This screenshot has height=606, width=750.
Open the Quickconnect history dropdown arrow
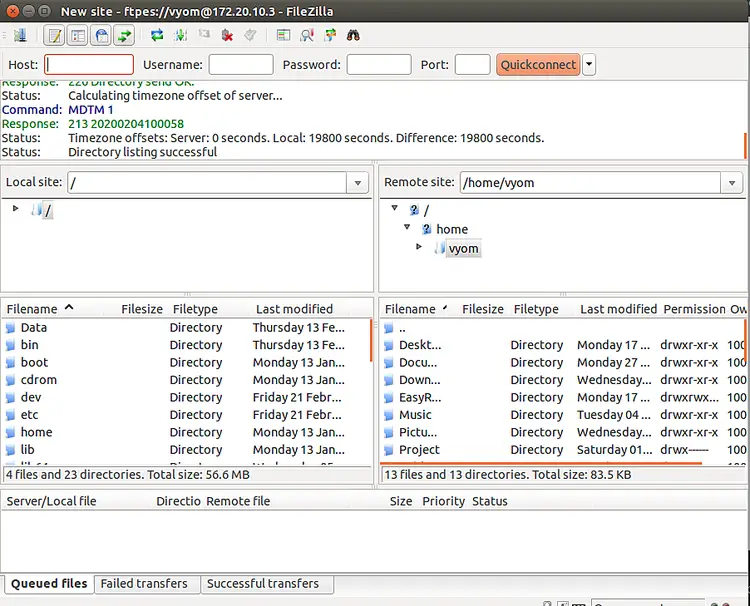click(x=589, y=65)
